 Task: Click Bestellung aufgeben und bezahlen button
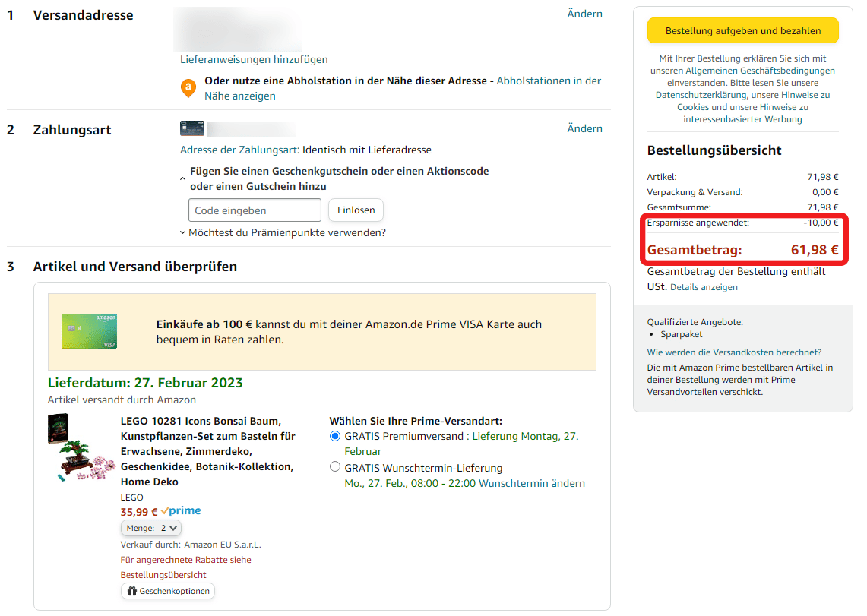tap(742, 31)
